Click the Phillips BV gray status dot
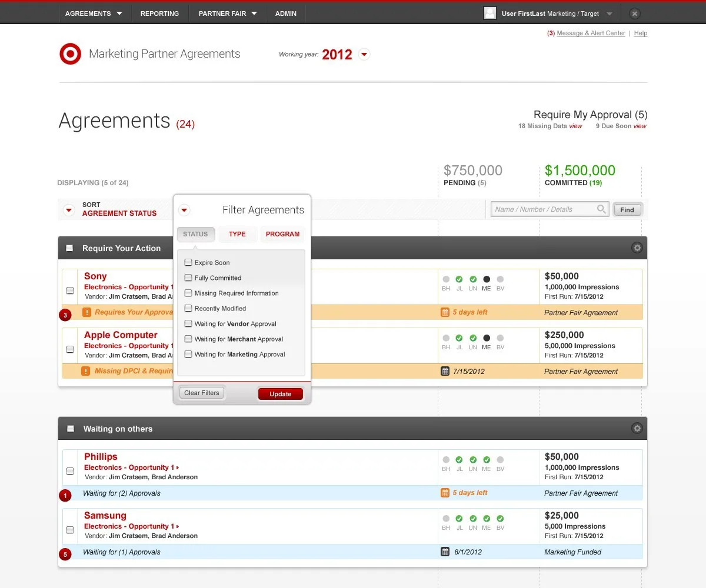The width and height of the screenshot is (706, 588). point(500,460)
